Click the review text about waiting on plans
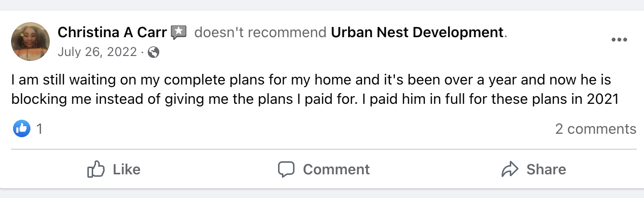This screenshot has height=198, width=644. pyautogui.click(x=311, y=80)
